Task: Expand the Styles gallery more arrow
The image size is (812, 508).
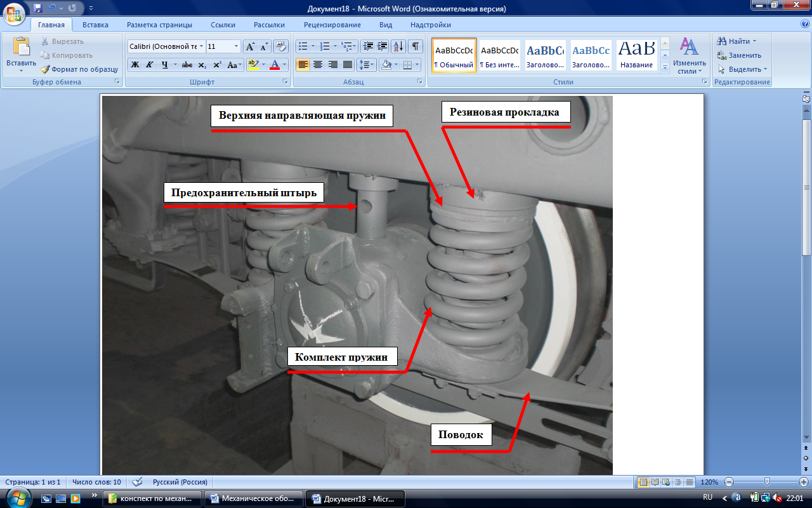Action: pyautogui.click(x=665, y=67)
